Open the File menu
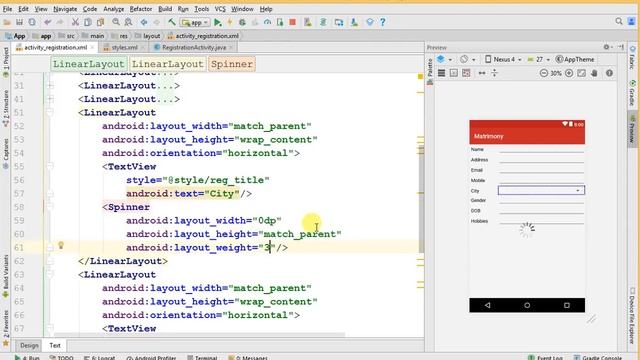The height and width of the screenshot is (360, 640). click(7, 9)
